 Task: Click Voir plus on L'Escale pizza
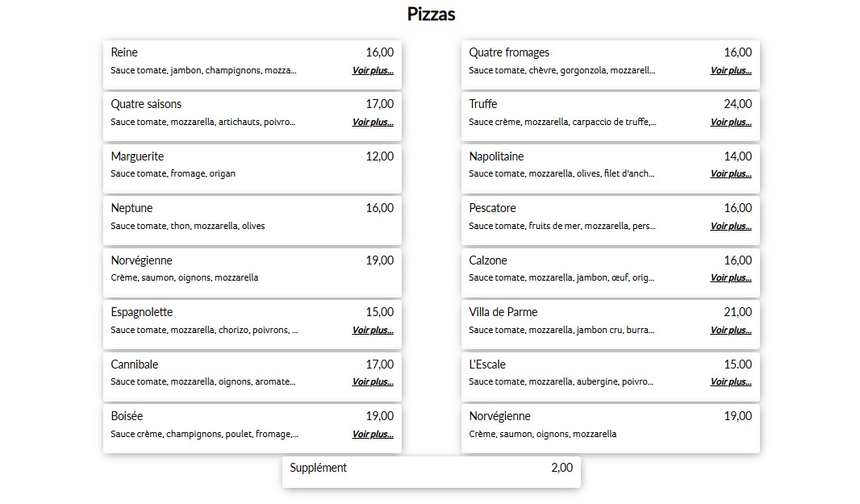[731, 381]
